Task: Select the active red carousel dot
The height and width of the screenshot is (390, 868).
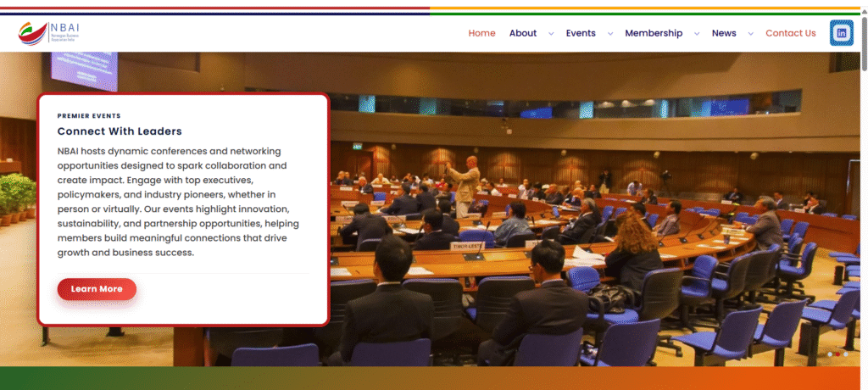Action: tap(838, 354)
